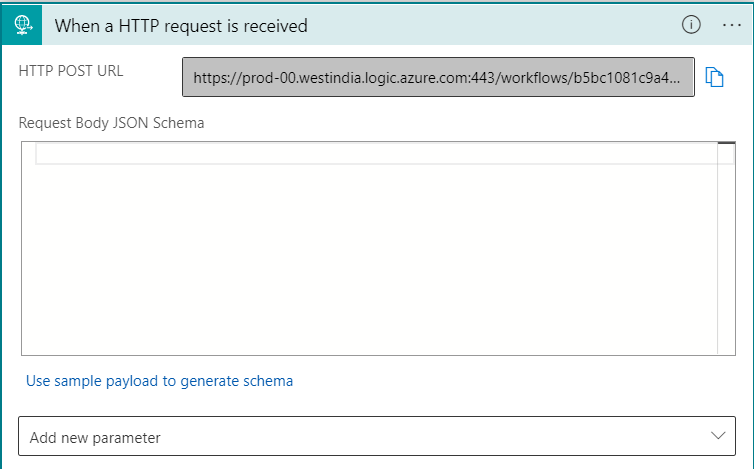Click the empty bottom area of the schema editor
The height and width of the screenshot is (469, 754).
coord(369,313)
